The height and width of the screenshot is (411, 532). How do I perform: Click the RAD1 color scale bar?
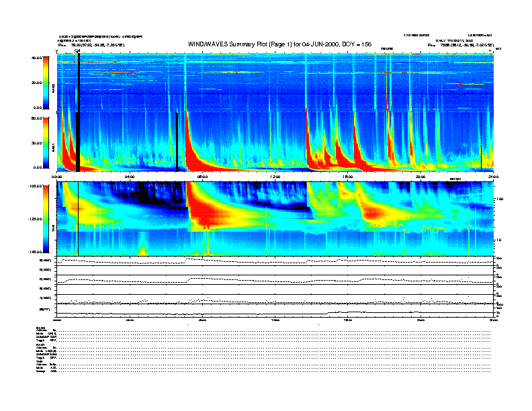46,142
